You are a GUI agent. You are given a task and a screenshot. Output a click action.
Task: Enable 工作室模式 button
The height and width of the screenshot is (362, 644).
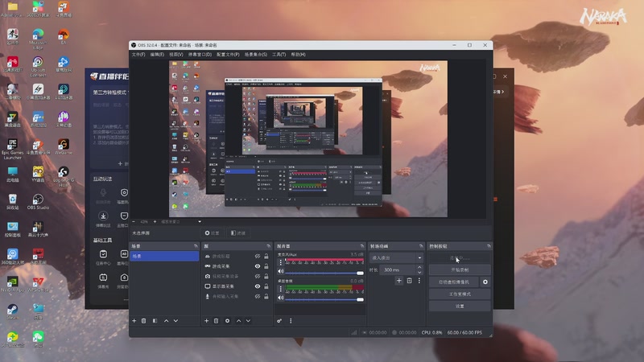[460, 294]
